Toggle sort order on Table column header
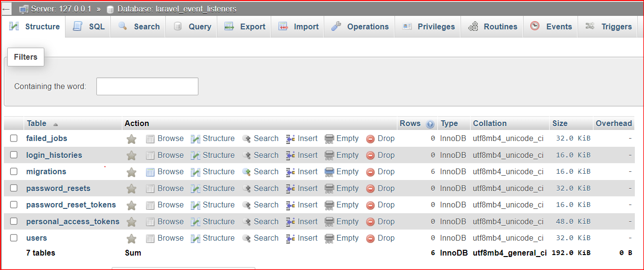 (x=37, y=124)
